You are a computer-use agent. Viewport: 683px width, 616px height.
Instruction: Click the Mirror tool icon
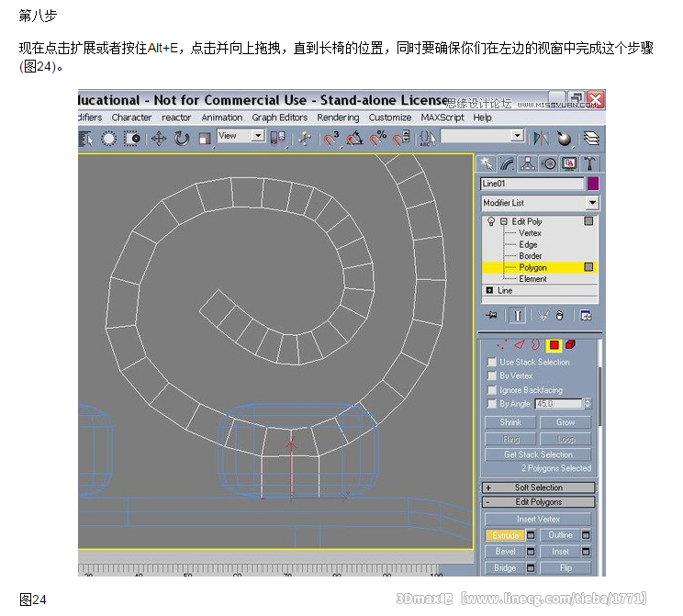541,139
